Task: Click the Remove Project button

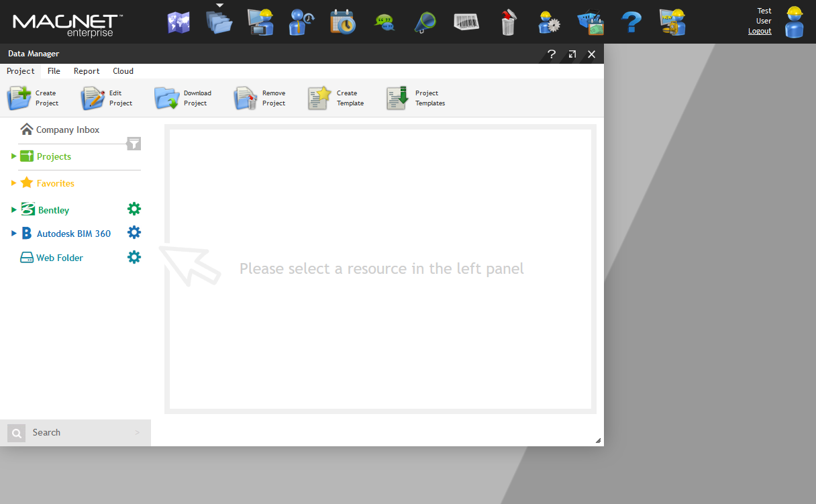Action: pos(260,98)
